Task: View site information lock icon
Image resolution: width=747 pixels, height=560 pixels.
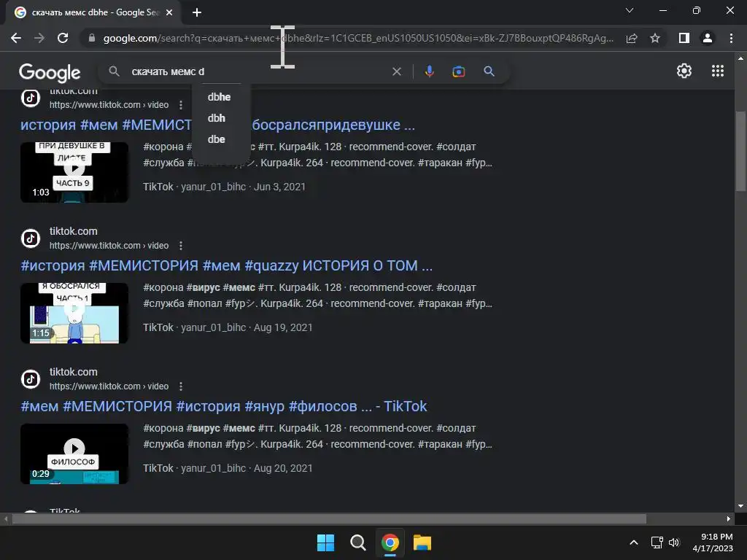Action: (92, 38)
